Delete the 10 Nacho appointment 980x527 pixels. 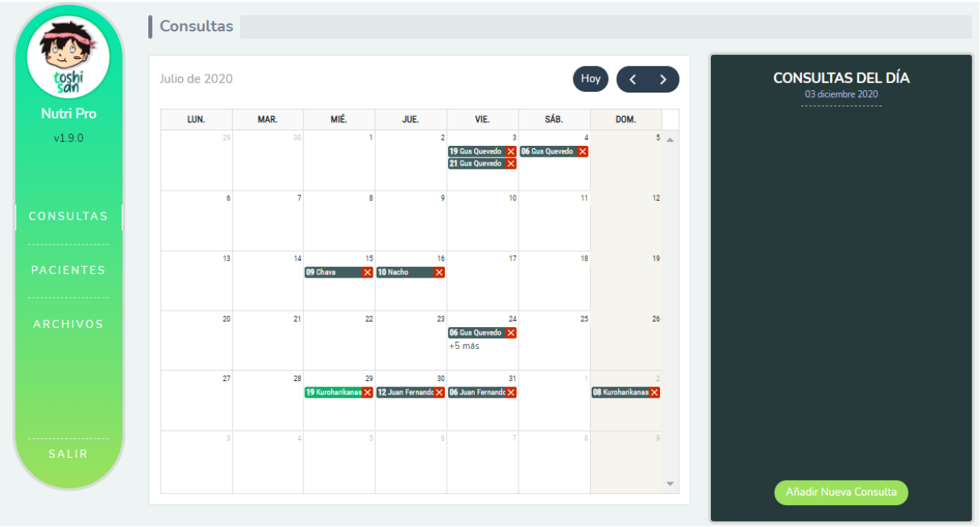pos(439,272)
